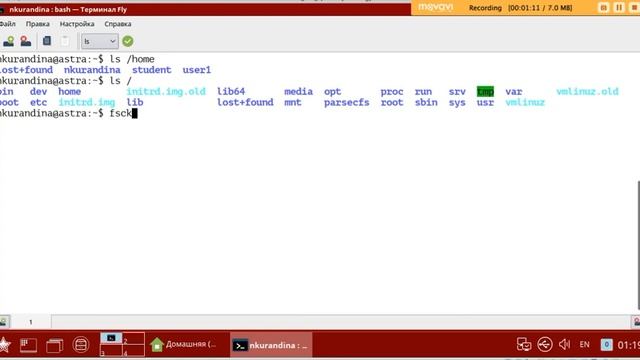Click the new tab icon with green plus

(8, 41)
